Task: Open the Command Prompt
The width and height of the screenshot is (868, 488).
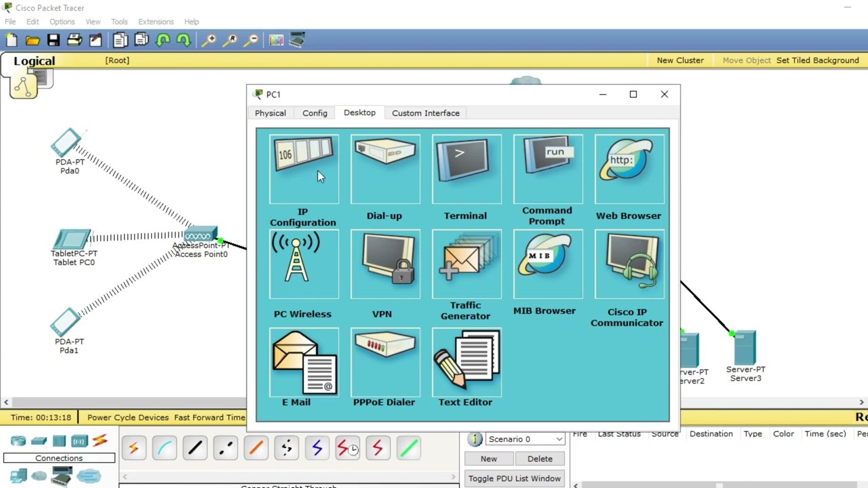Action: (x=548, y=169)
